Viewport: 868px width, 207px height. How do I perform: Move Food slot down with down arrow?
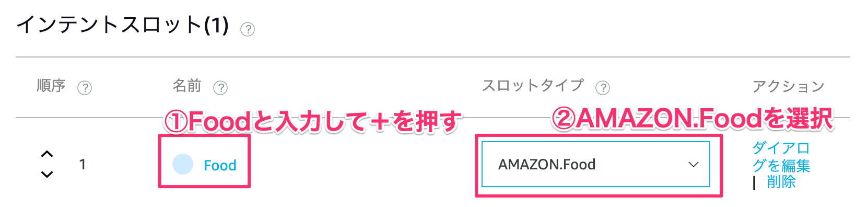pos(47,174)
